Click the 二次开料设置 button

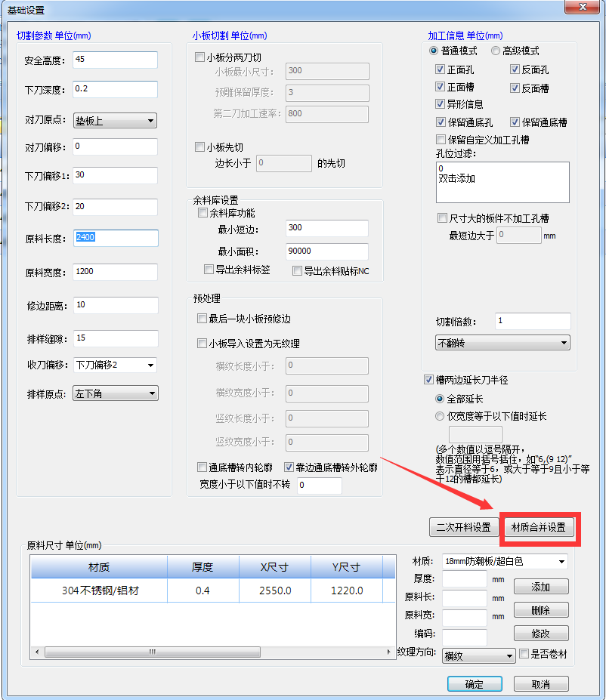463,527
